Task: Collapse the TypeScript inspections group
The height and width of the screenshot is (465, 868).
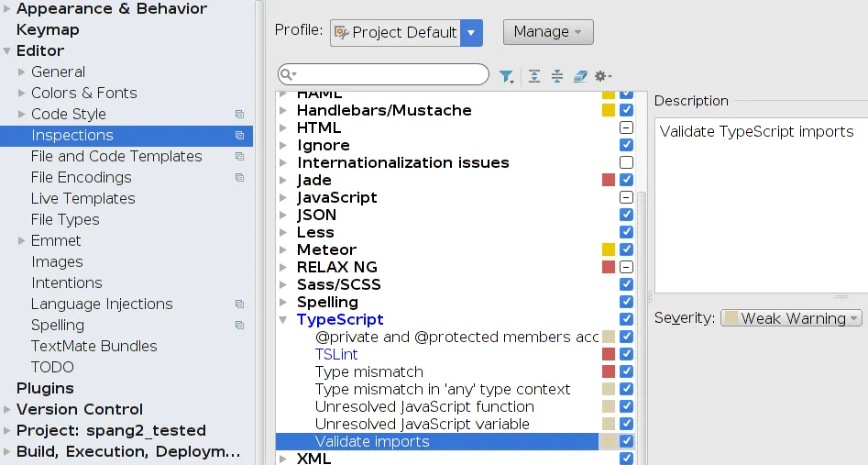Action: [x=283, y=320]
